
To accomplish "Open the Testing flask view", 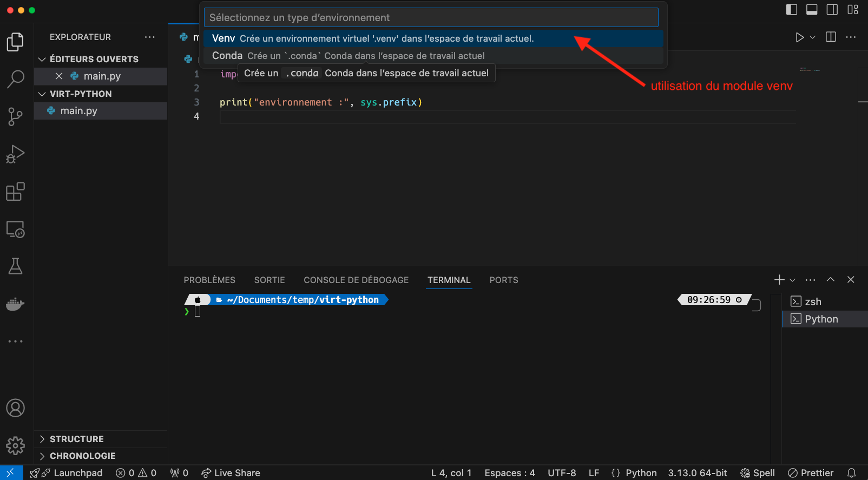I will coord(15,266).
